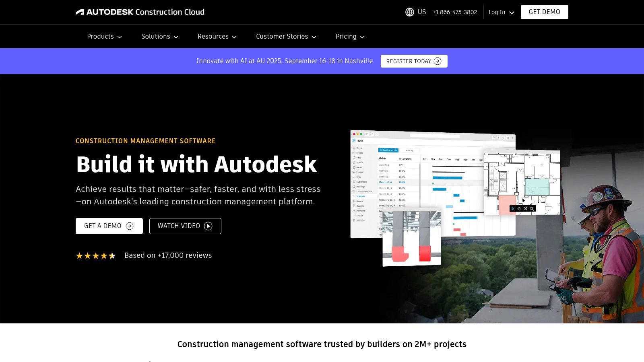Click the GET A DEMO hero button
The height and width of the screenshot is (362, 644).
109,226
